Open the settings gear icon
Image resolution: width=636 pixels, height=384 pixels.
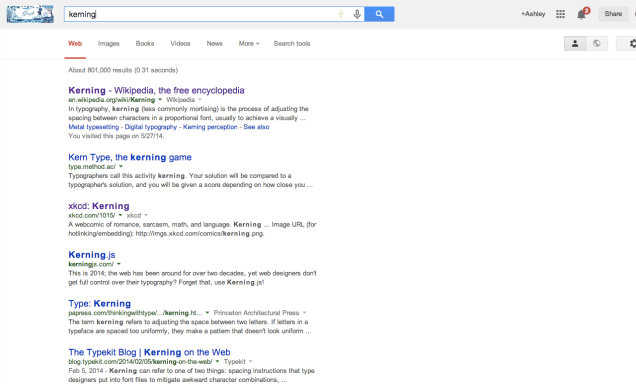[x=631, y=43]
